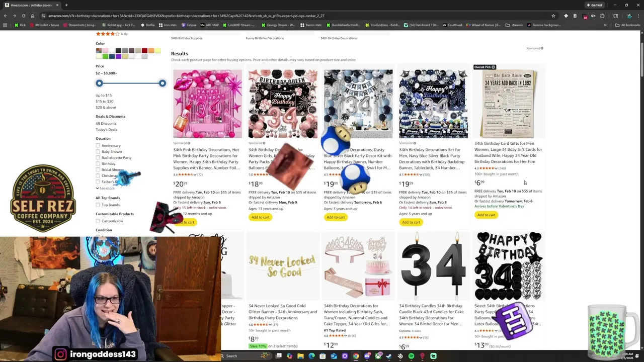The width and height of the screenshot is (644, 362).
Task: Show hidden bookmarks with the overflow chevron
Action: [x=605, y=25]
